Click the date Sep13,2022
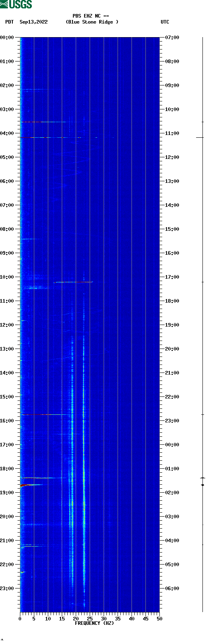220x644 pixels. [x=33, y=22]
